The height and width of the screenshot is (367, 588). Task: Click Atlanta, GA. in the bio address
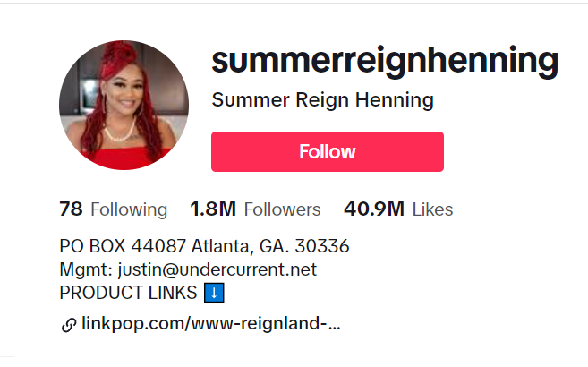click(x=240, y=247)
